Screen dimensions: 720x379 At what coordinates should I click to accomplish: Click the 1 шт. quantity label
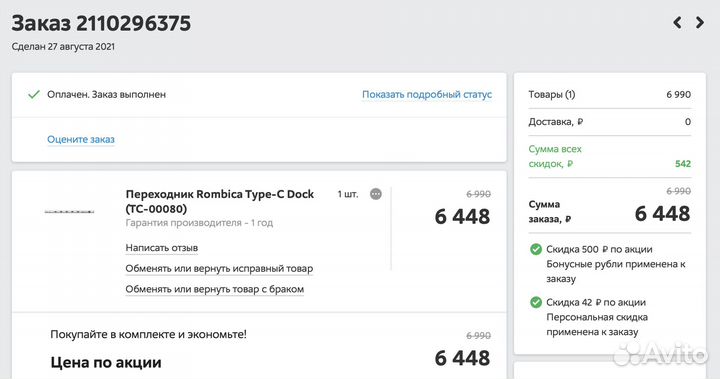[348, 194]
